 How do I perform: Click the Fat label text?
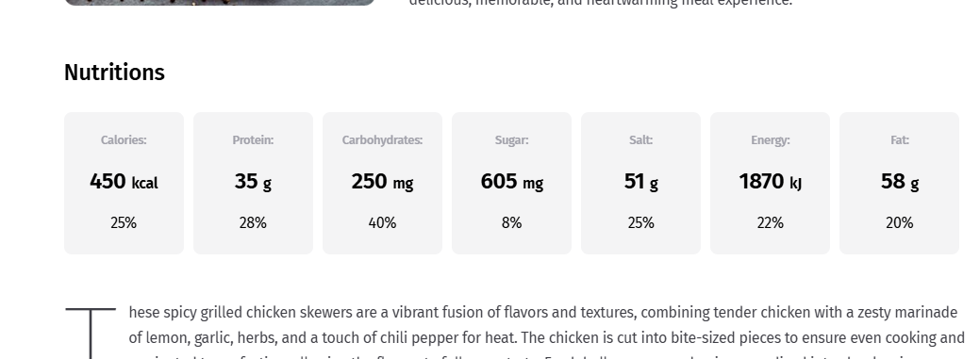900,139
